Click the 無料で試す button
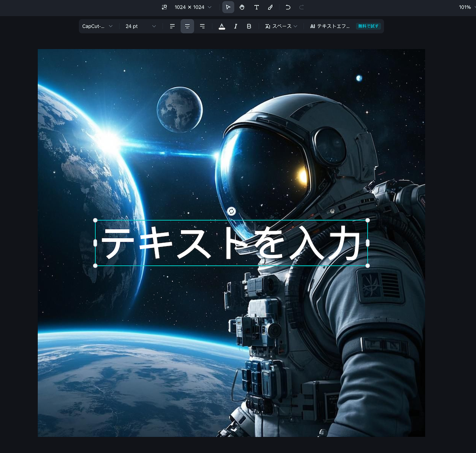The image size is (476, 453). tap(369, 26)
